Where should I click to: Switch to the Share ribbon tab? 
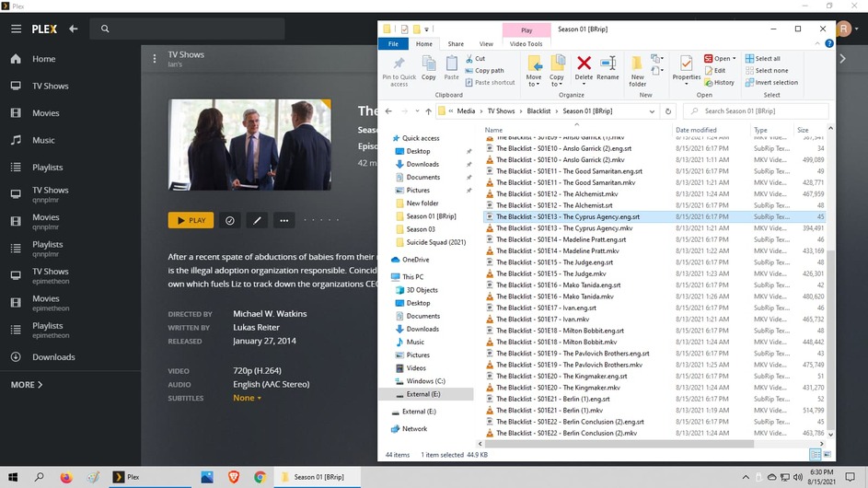tap(456, 44)
